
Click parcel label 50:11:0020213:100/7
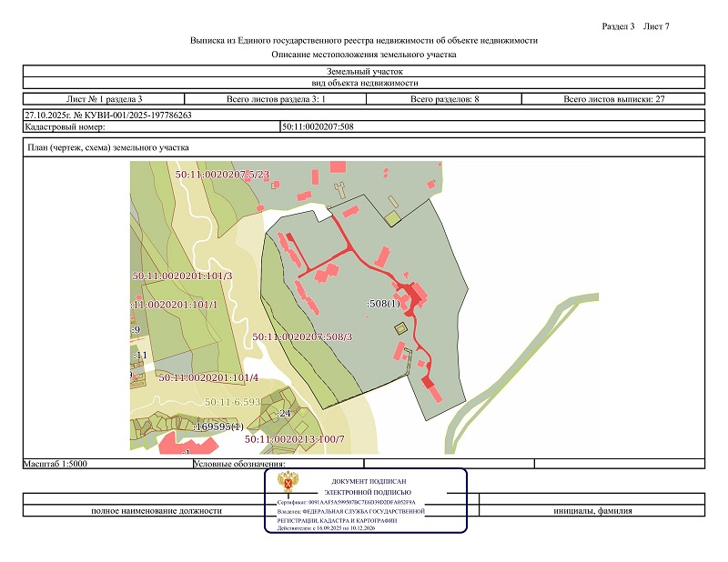tap(295, 439)
